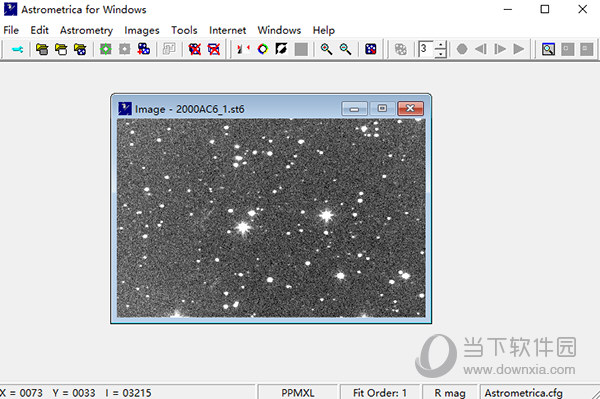Increase the value 3 with up arrow
600x399 pixels.
(441, 45)
